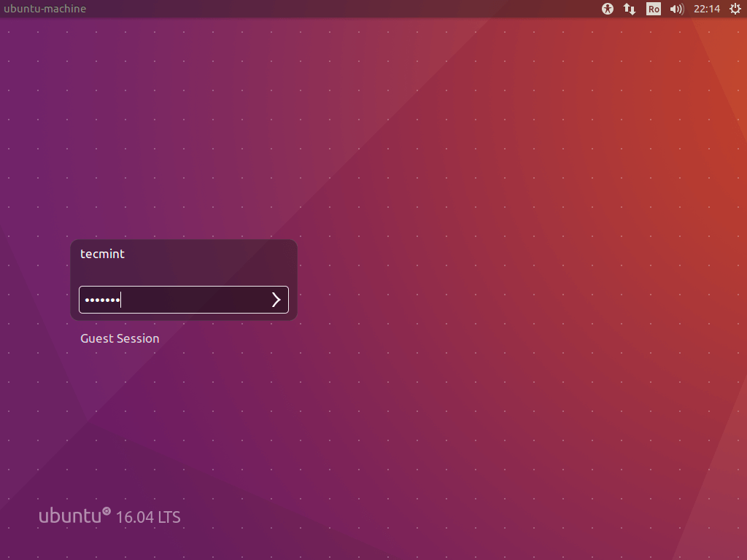Click the masked password dots

[101, 300]
